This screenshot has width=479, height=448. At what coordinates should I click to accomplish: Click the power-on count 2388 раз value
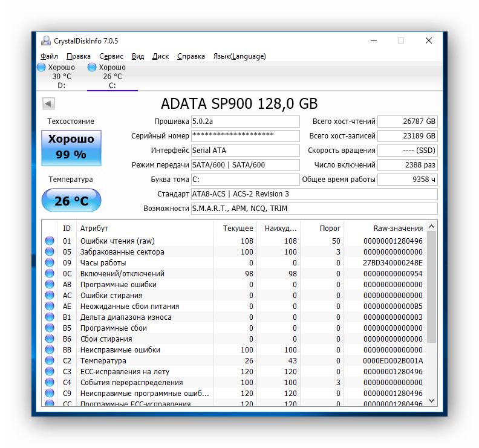tap(408, 165)
